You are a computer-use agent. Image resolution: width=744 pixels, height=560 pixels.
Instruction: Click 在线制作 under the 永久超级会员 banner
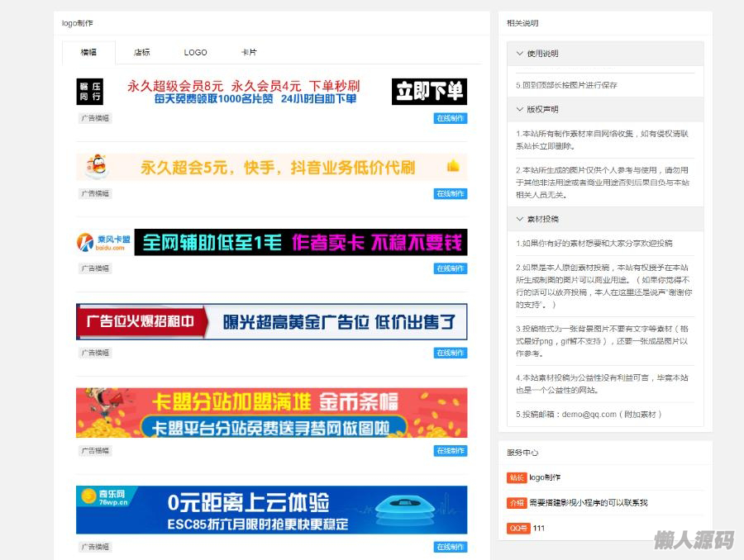pyautogui.click(x=450, y=118)
